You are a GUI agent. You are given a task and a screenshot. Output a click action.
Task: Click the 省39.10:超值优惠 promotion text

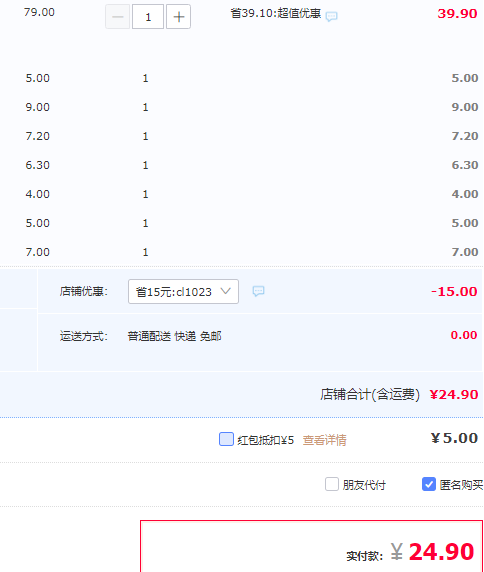[x=276, y=14]
